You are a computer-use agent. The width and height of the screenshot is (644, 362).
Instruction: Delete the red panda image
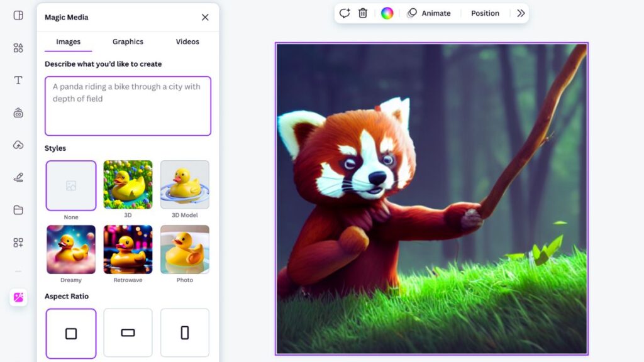363,13
